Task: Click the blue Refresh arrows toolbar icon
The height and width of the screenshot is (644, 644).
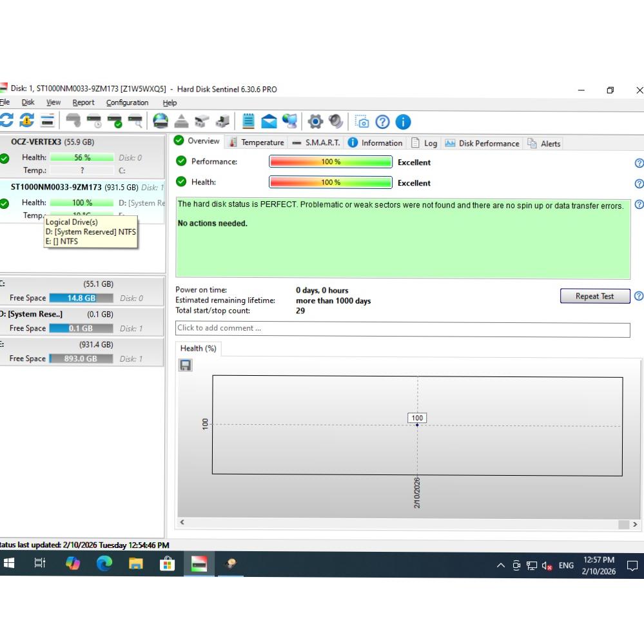Action: (6, 121)
